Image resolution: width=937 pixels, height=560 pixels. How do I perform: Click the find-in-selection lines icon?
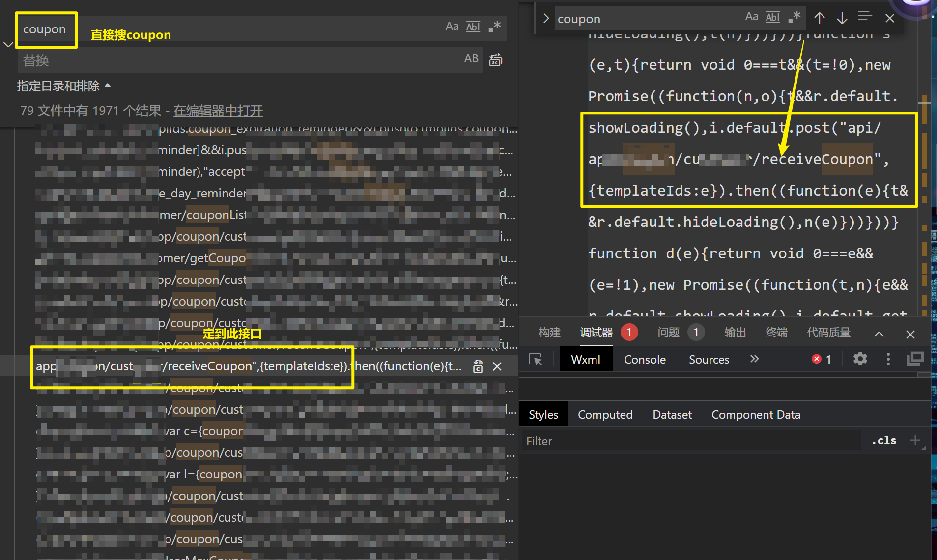pyautogui.click(x=865, y=17)
